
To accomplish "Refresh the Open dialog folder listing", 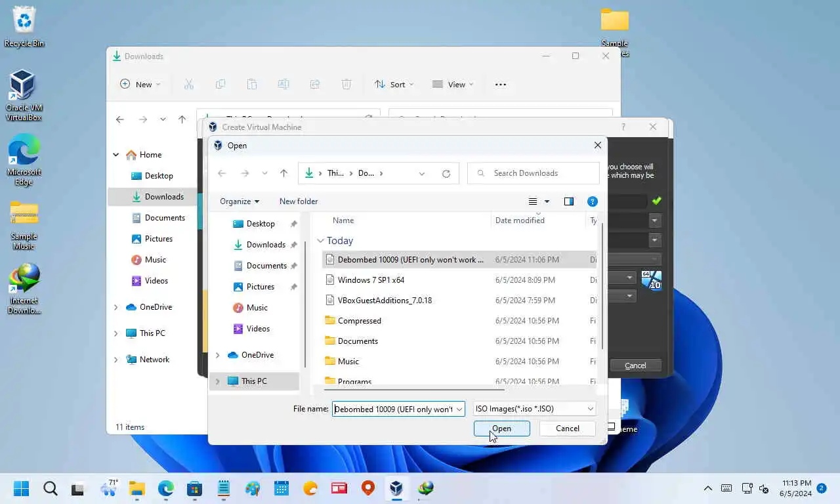I will tap(446, 174).
